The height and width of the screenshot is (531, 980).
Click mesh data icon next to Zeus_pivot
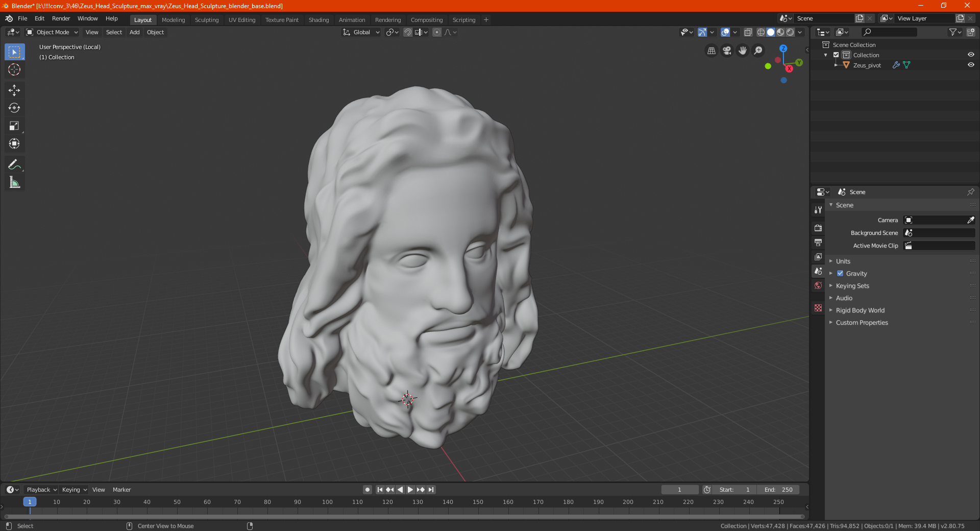[906, 65]
